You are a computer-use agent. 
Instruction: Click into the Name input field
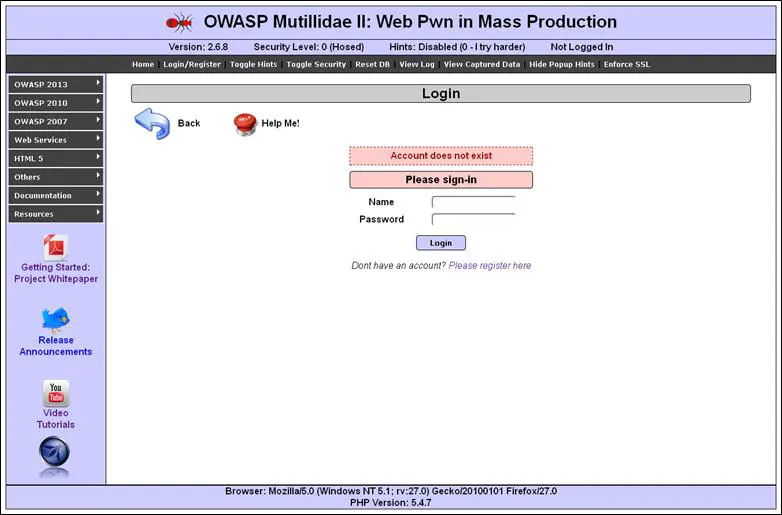(473, 203)
